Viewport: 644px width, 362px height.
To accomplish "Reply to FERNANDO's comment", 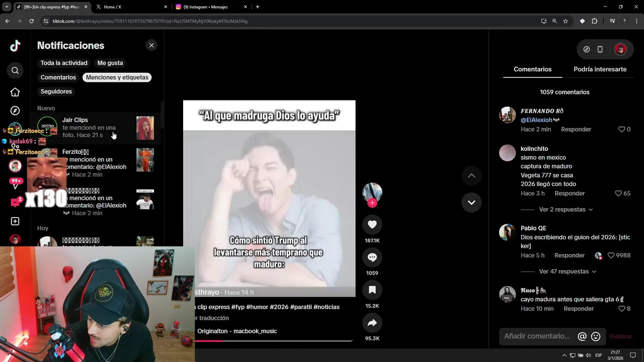I will pos(576,129).
